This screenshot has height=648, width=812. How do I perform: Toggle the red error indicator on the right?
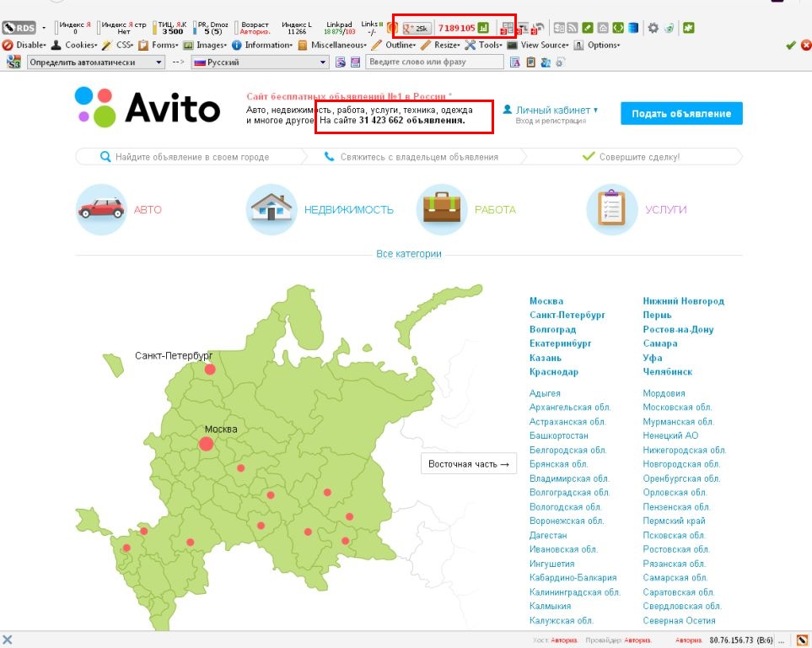click(x=804, y=45)
